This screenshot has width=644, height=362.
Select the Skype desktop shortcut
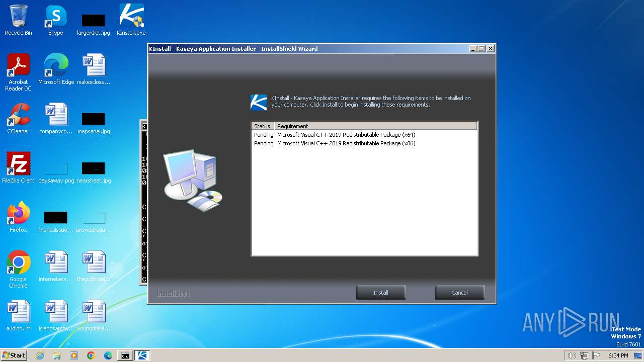[x=56, y=21]
